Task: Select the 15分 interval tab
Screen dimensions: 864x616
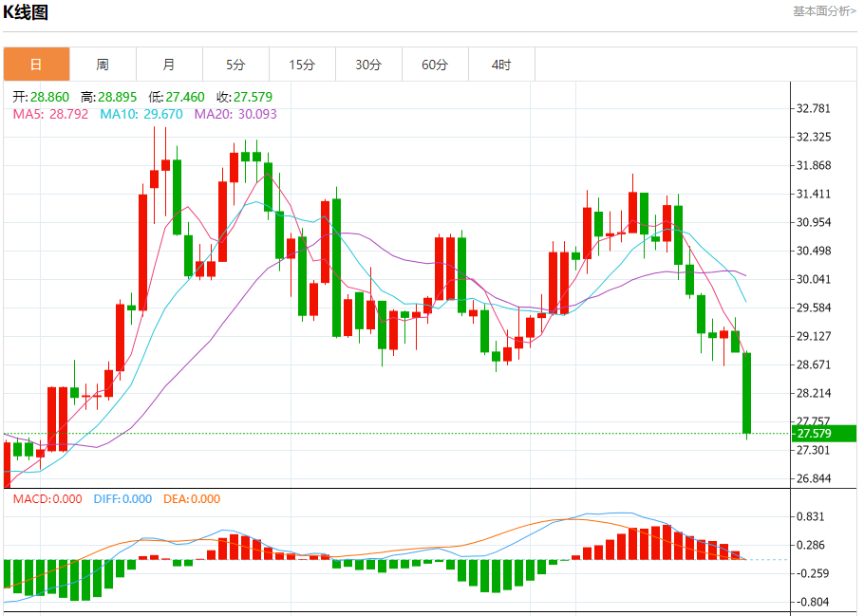Action: pos(302,65)
